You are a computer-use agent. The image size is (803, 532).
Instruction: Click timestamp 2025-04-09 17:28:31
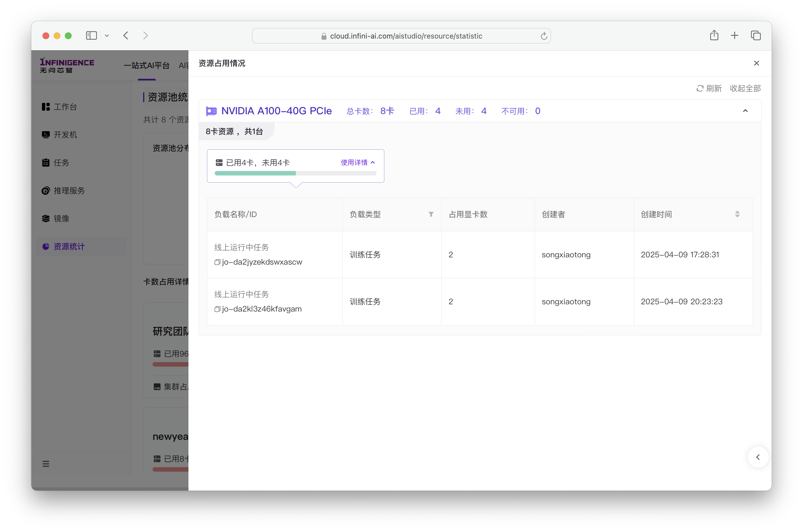[680, 255]
